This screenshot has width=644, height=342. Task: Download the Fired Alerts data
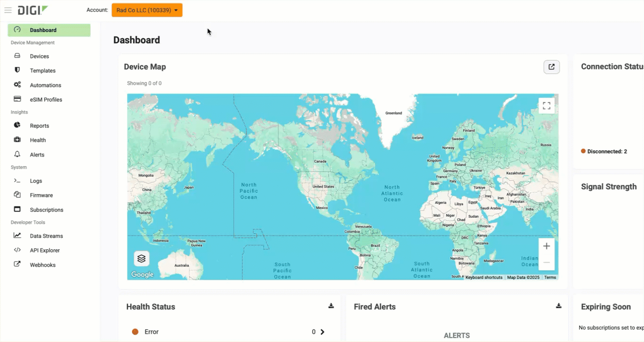pyautogui.click(x=559, y=306)
